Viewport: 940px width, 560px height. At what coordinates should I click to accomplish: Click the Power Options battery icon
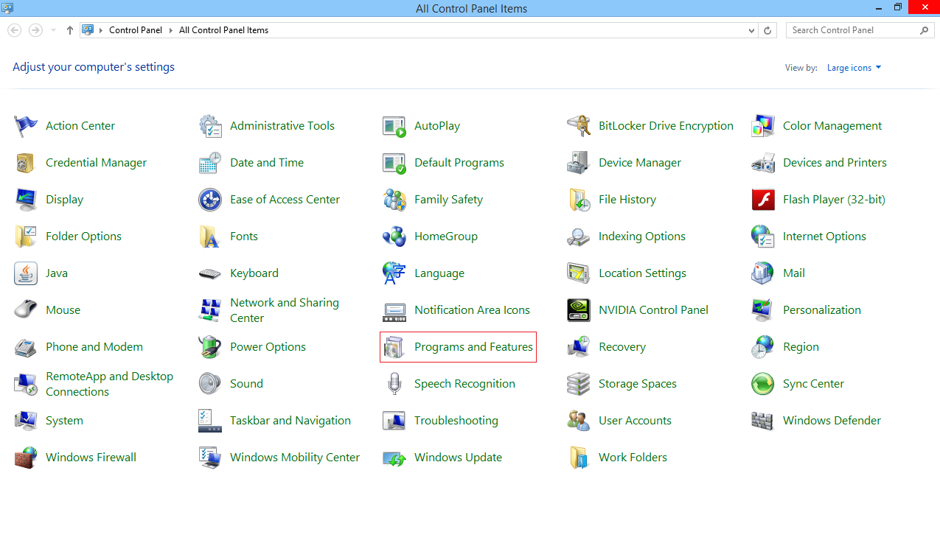pyautogui.click(x=210, y=347)
